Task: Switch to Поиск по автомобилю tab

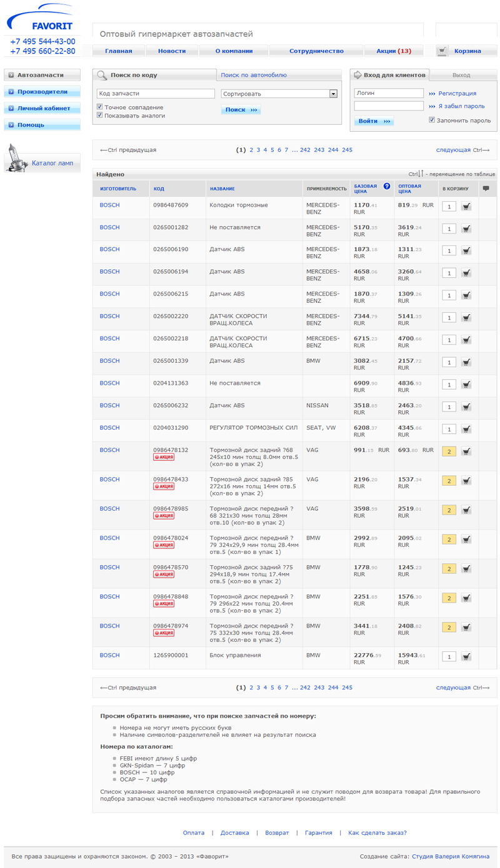Action: tap(254, 75)
